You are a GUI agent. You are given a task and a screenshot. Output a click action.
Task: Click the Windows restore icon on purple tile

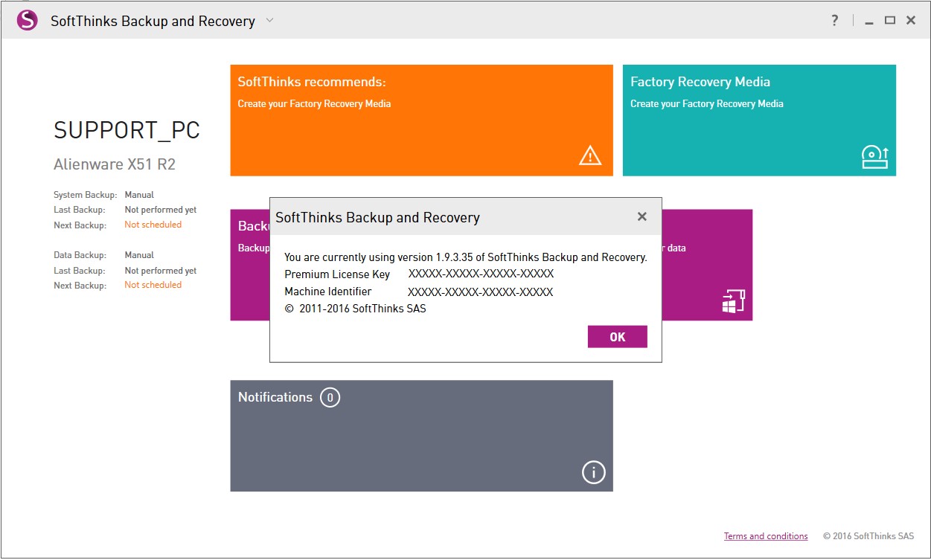(734, 301)
